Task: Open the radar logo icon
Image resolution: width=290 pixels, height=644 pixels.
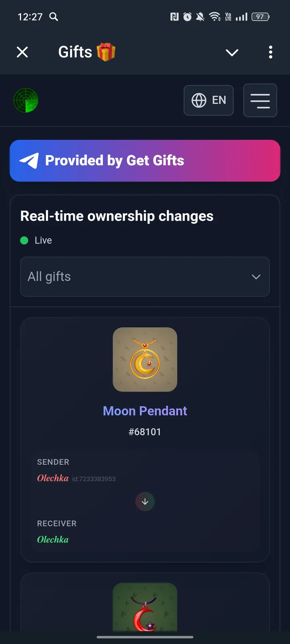Action: [26, 101]
